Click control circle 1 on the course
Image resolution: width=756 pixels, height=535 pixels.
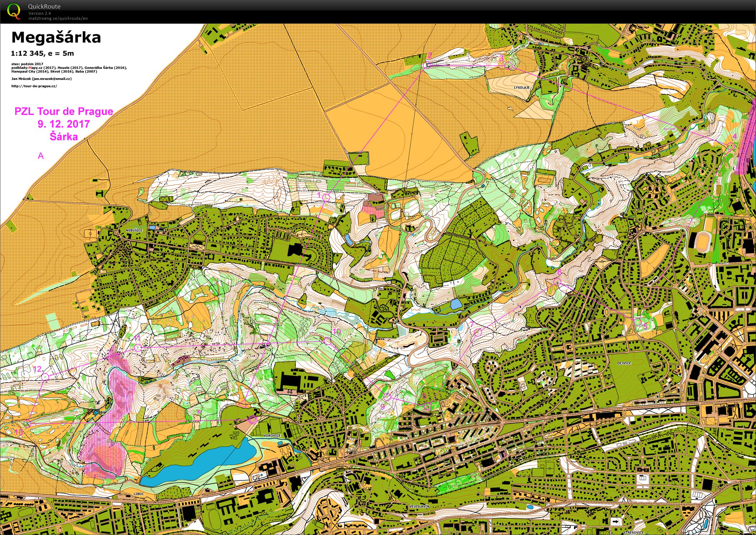pyautogui.click(x=326, y=197)
